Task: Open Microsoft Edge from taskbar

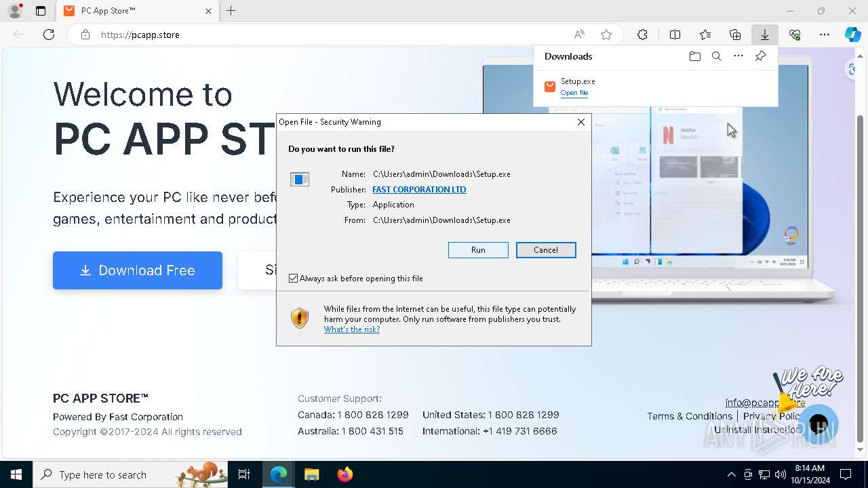Action: [279, 474]
